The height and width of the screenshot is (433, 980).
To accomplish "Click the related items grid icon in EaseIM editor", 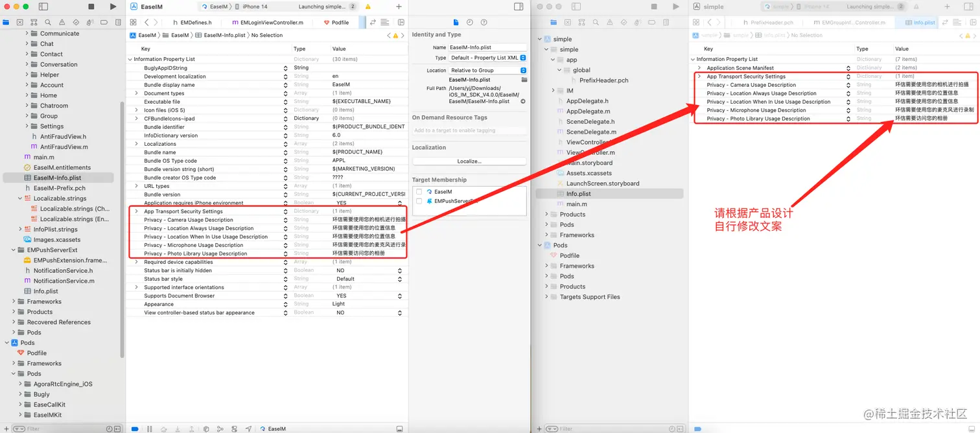I will click(134, 22).
